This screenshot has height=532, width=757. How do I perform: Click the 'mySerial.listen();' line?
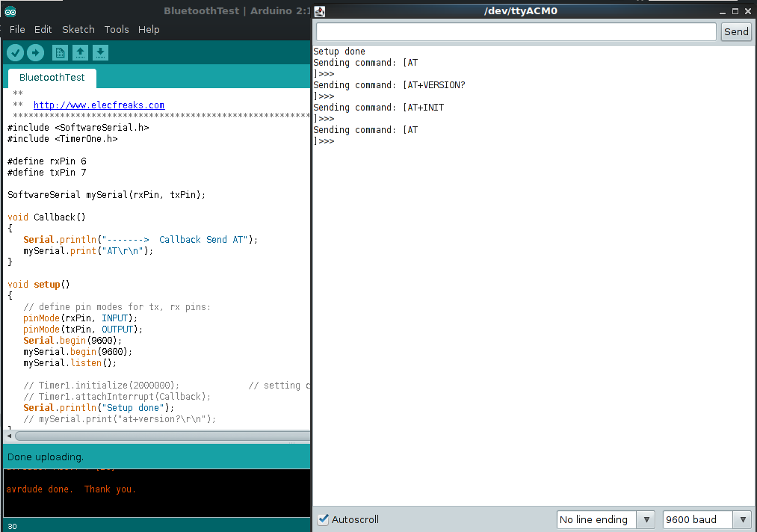[70, 363]
